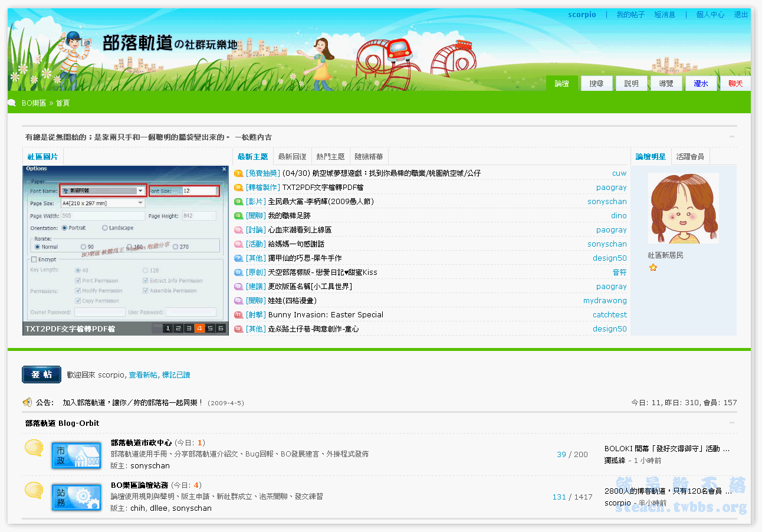Click the speech bubble beside BO樂區論壇站務
This screenshot has width=762, height=532.
click(x=34, y=491)
